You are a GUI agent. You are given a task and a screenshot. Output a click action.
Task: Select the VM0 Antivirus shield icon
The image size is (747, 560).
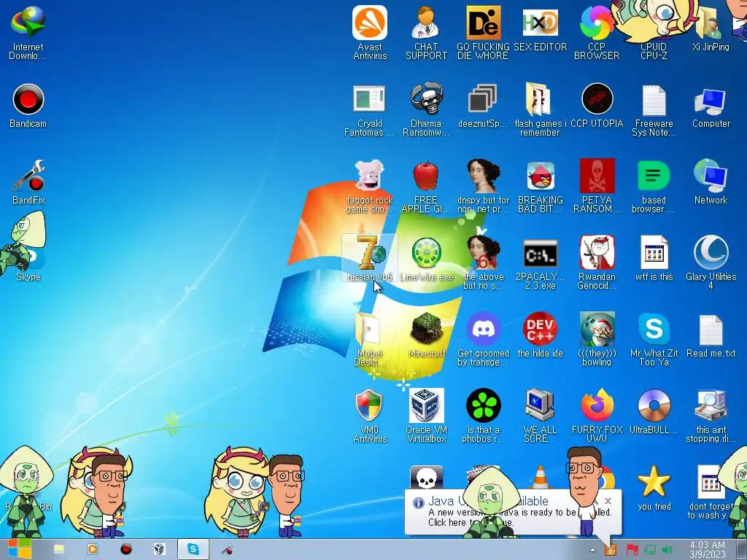369,416
